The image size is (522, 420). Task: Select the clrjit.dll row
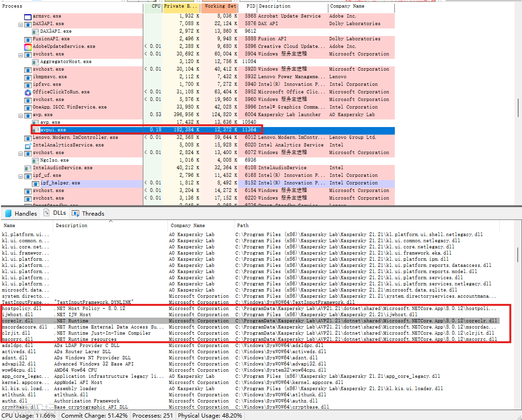[x=250, y=333]
